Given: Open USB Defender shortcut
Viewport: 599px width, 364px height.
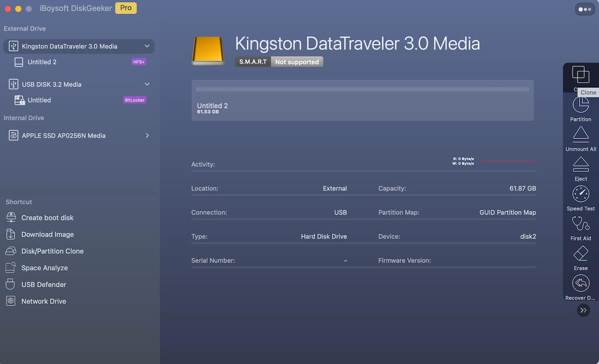Looking at the screenshot, I should click(43, 285).
